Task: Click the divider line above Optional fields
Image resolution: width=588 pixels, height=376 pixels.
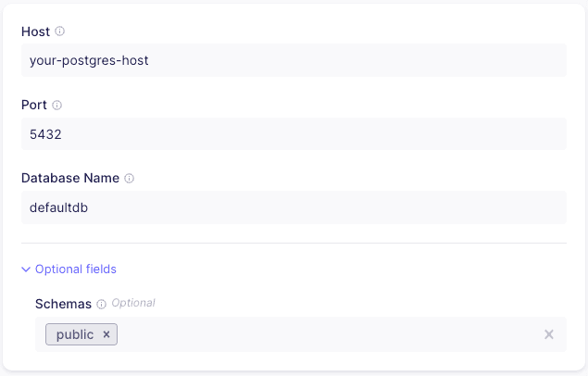Action: [294, 244]
